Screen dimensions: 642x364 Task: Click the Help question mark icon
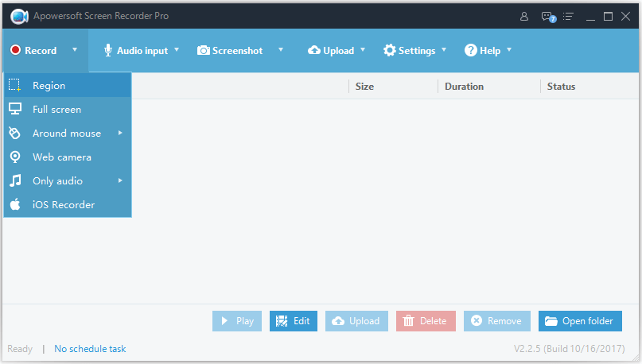tap(470, 50)
